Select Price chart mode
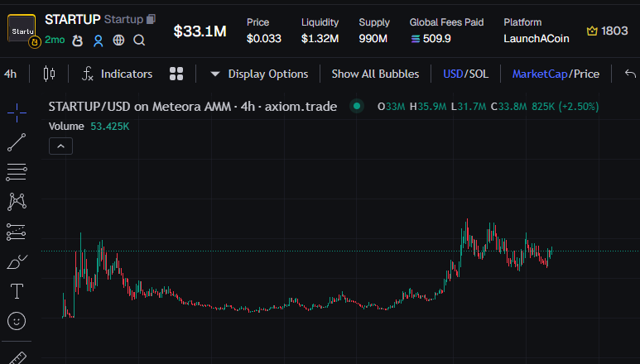The width and height of the screenshot is (640, 364). coord(586,74)
